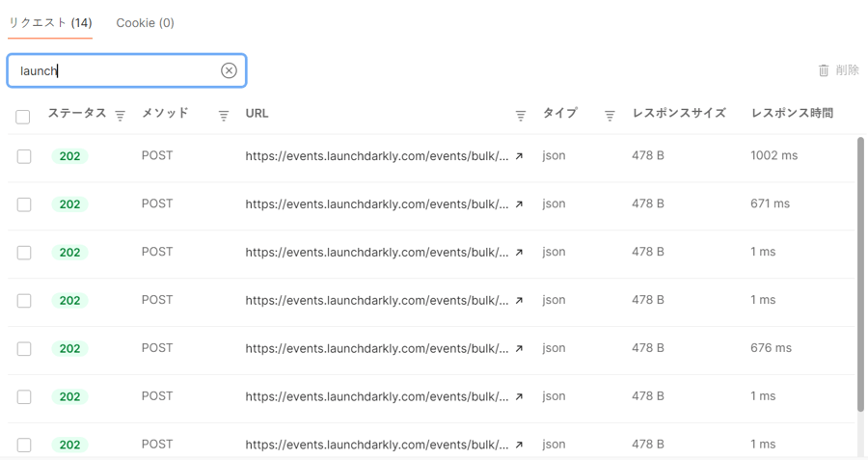Click json type in the 1002 ms row
868x460 pixels.
click(554, 156)
